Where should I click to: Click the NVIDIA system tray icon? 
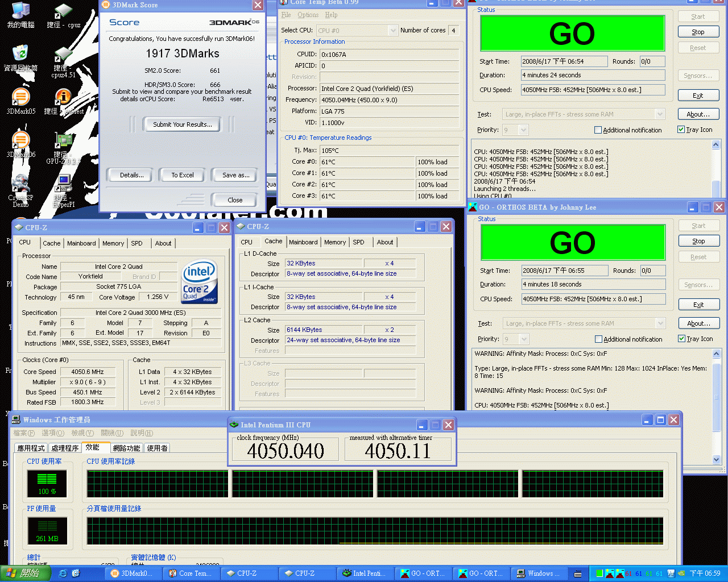point(681,573)
